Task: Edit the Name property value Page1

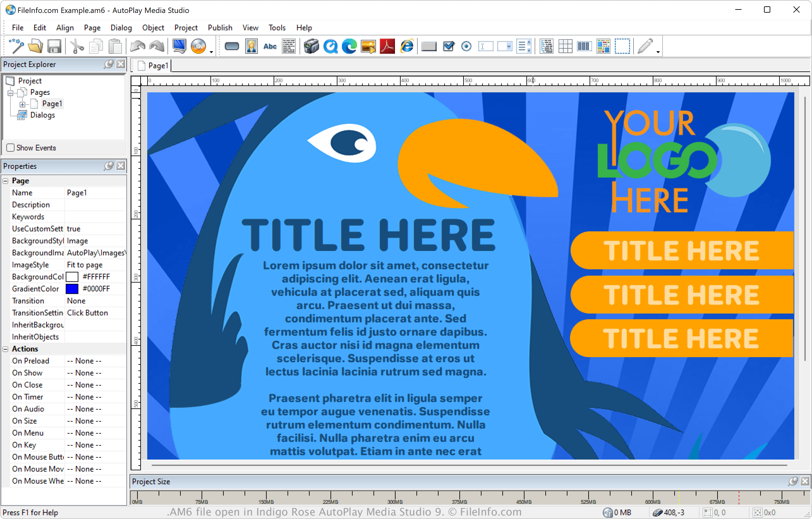Action: pos(95,193)
